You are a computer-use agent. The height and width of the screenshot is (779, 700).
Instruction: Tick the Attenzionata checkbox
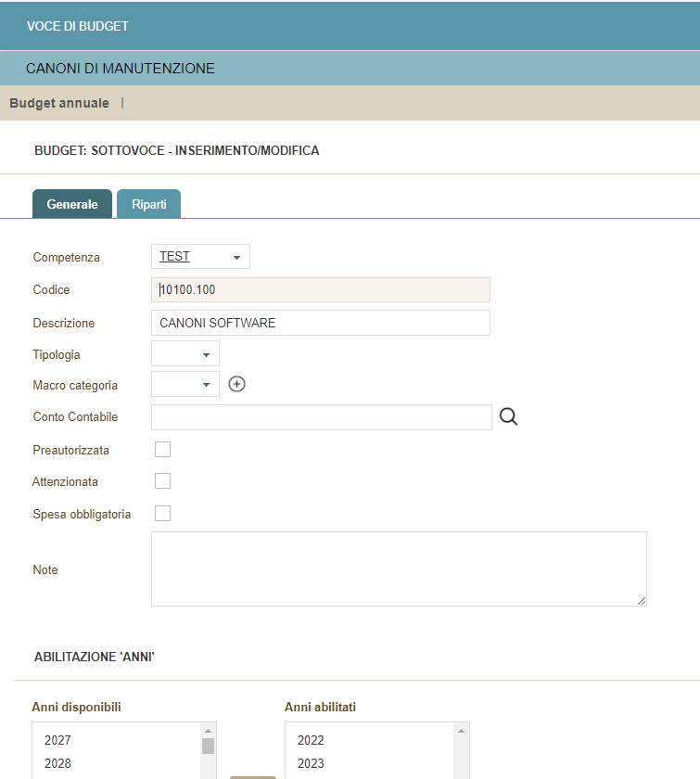(x=162, y=480)
